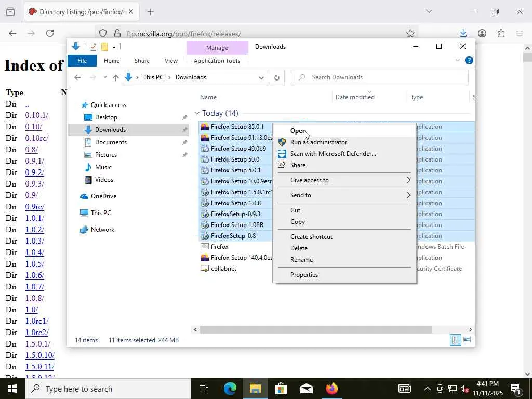Click the Firefox icon in the taskbar
This screenshot has height=399, width=532.
pos(332,389)
